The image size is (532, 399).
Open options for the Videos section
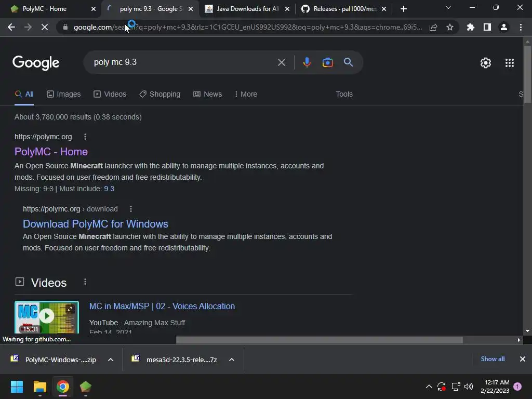[85, 282]
